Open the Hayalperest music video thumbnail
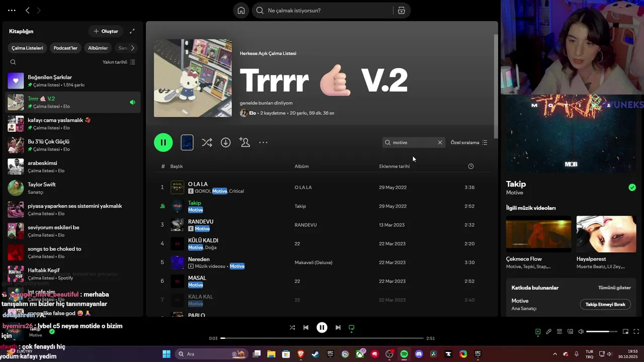This screenshot has width=644, height=362. (606, 234)
